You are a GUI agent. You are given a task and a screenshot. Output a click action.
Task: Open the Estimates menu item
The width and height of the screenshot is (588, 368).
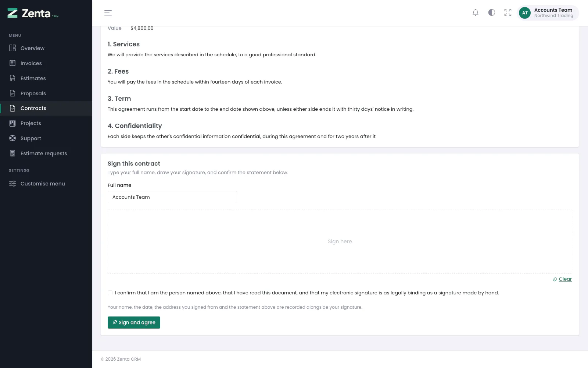[x=46, y=78]
